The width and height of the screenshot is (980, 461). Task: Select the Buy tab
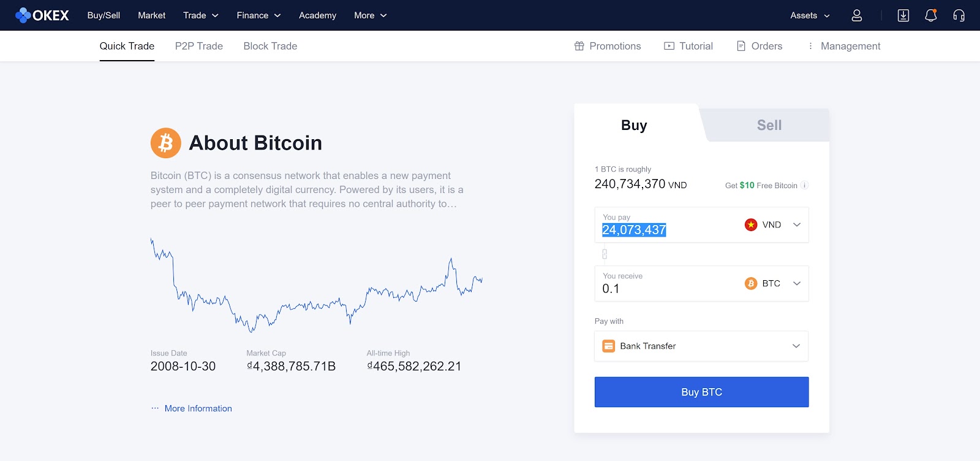(x=634, y=125)
